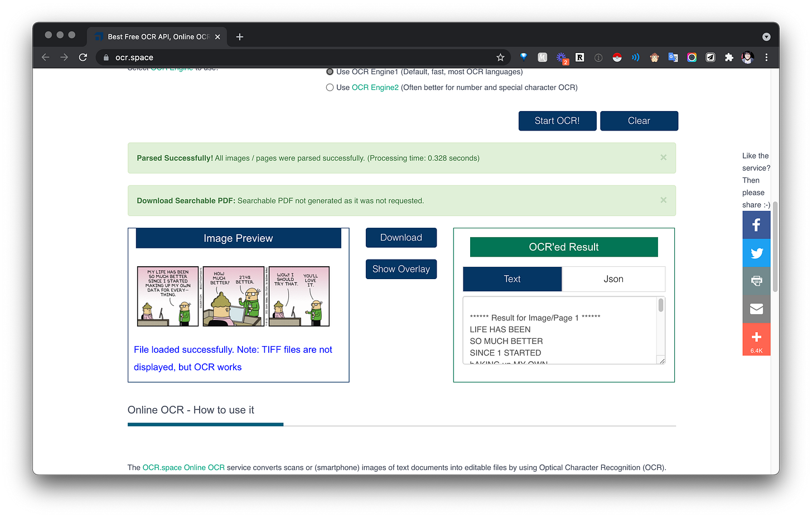Click the red plus share button

tap(756, 339)
